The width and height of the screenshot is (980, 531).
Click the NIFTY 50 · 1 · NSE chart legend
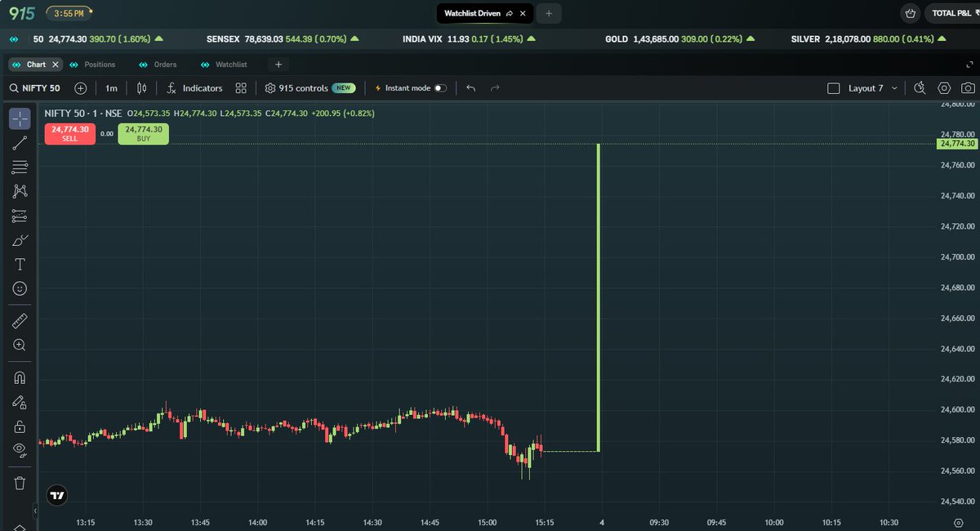coord(82,114)
